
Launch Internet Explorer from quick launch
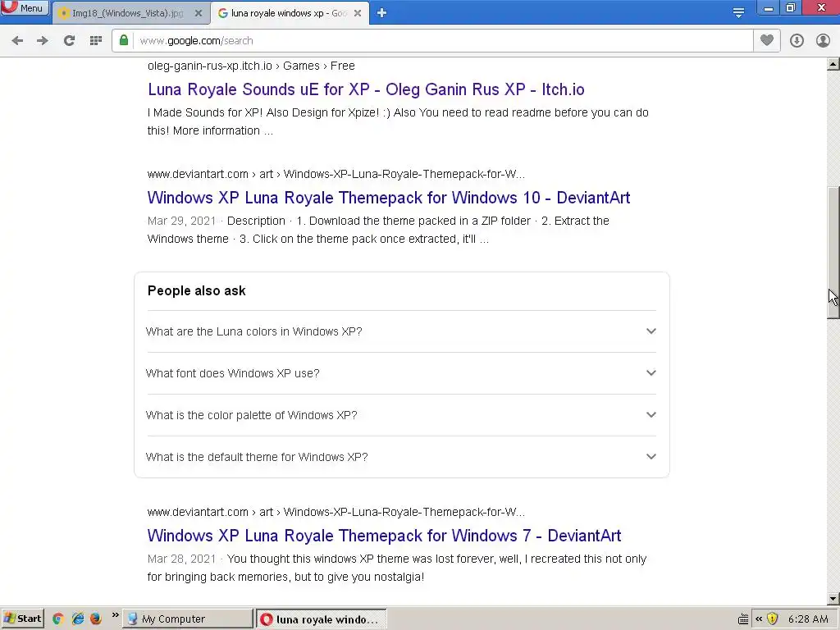(78, 619)
